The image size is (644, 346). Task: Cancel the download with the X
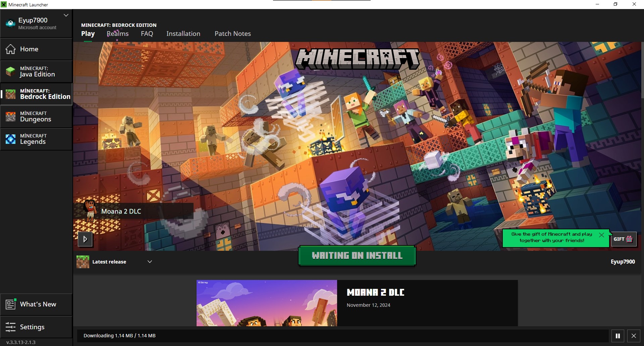(634, 336)
